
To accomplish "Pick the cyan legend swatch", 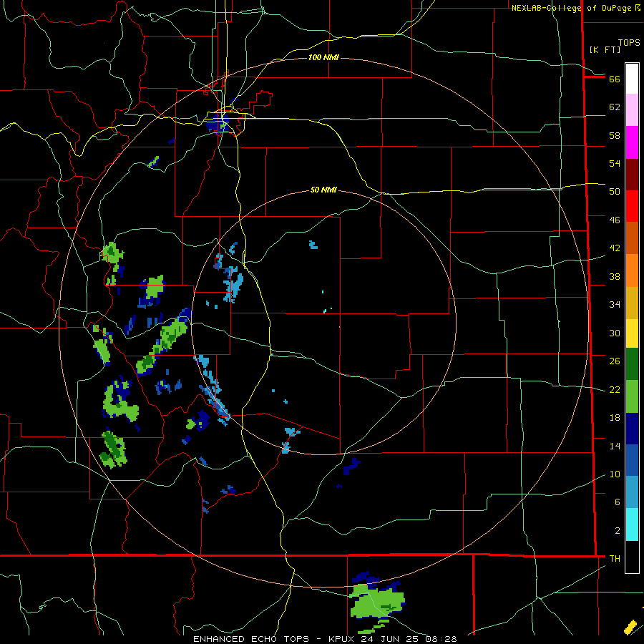I will (632, 525).
